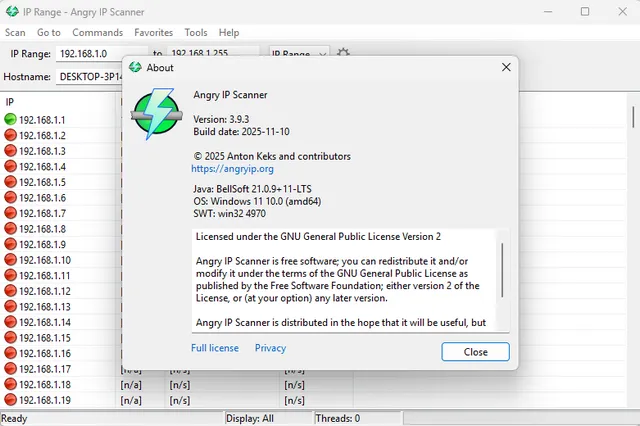Open the Full license link
Viewport: 640px width, 426px height.
(215, 348)
